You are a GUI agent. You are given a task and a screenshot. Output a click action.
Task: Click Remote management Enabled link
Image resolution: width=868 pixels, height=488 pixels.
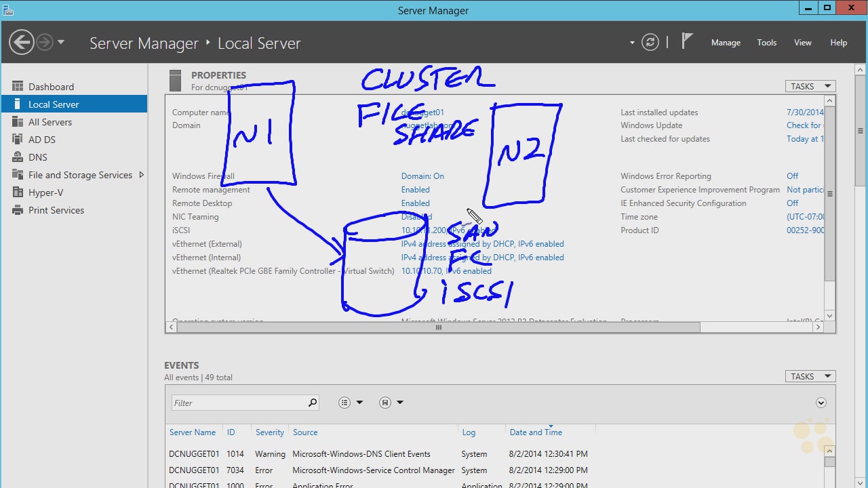(415, 190)
